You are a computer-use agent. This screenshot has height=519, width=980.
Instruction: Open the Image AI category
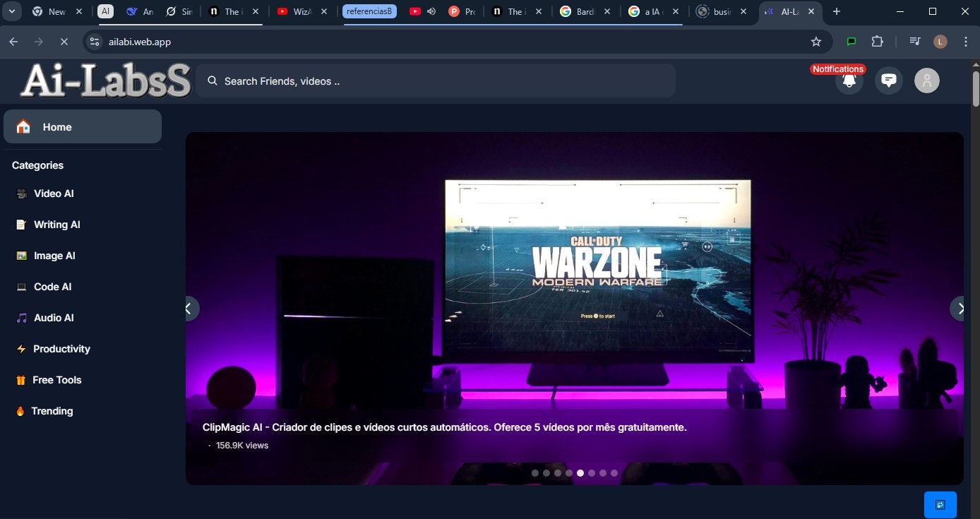pyautogui.click(x=54, y=256)
